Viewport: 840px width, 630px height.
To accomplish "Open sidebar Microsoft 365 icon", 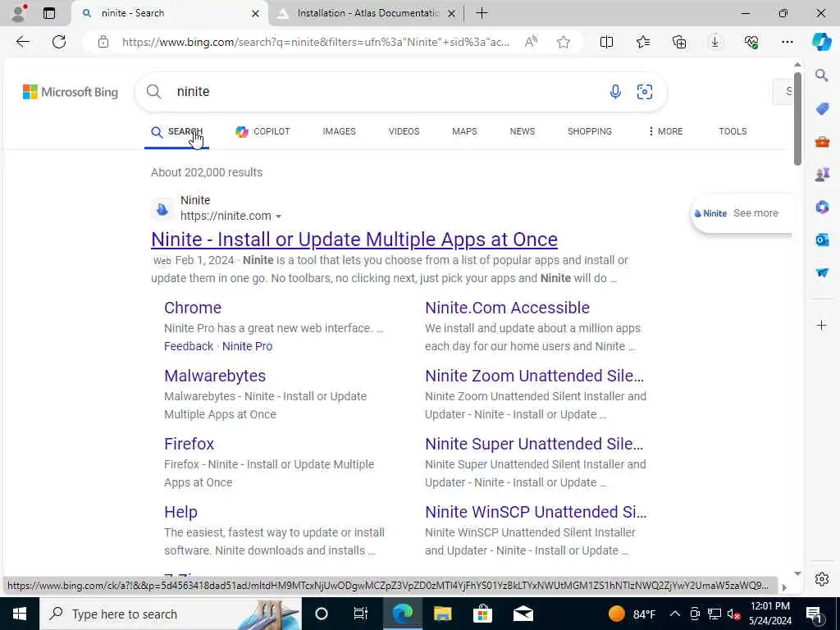I will (822, 208).
